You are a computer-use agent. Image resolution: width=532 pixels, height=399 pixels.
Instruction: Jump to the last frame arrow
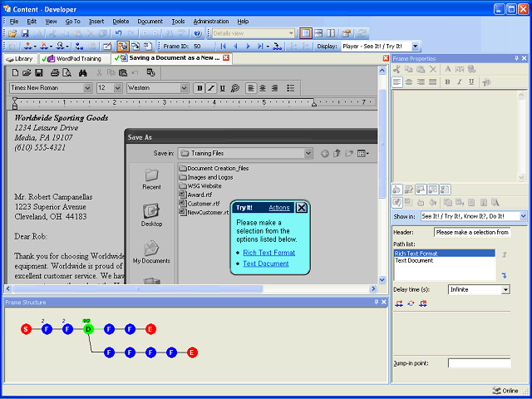point(260,47)
